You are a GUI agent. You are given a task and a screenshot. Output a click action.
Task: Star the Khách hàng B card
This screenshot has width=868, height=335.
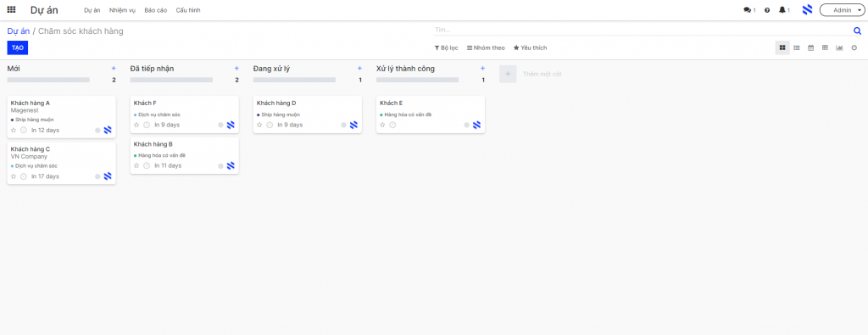pyautogui.click(x=136, y=165)
